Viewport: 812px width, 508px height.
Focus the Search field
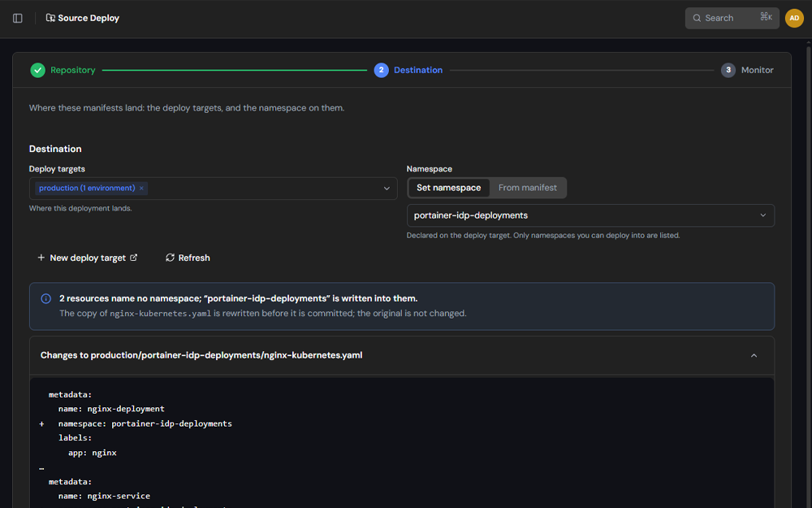pos(732,18)
